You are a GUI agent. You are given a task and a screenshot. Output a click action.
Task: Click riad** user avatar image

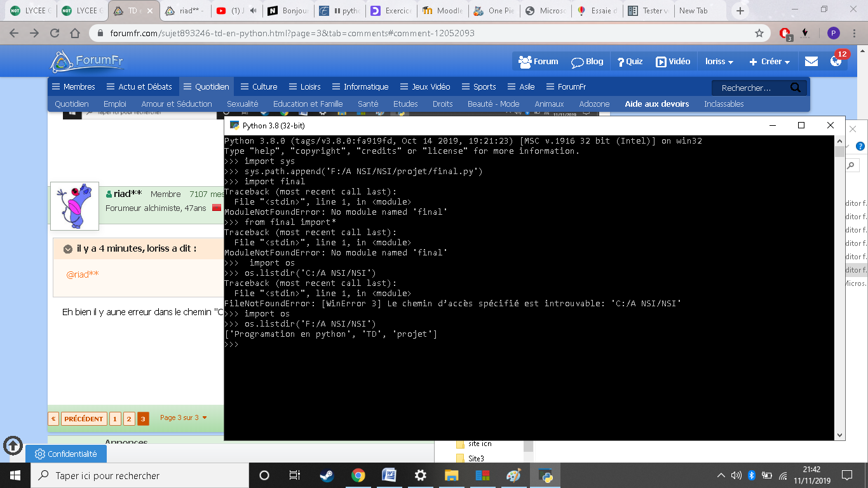point(75,206)
